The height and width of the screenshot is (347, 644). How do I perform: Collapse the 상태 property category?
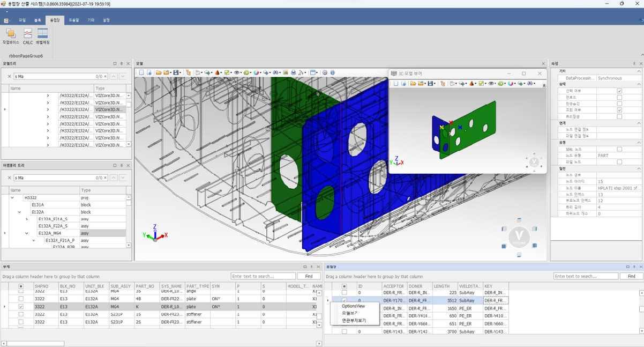point(640,84)
